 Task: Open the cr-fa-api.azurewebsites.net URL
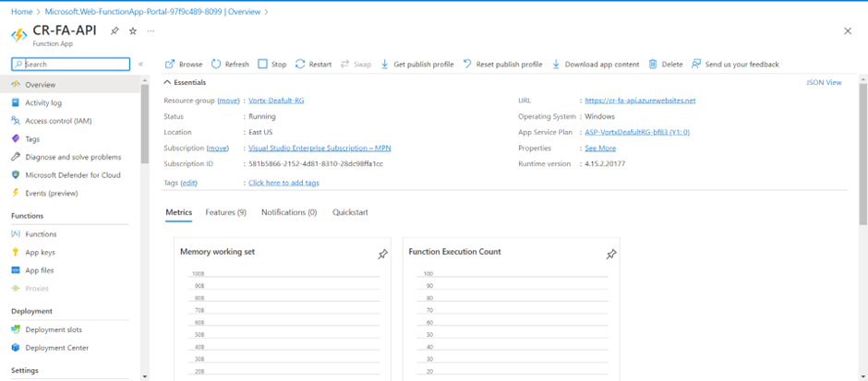(x=640, y=101)
